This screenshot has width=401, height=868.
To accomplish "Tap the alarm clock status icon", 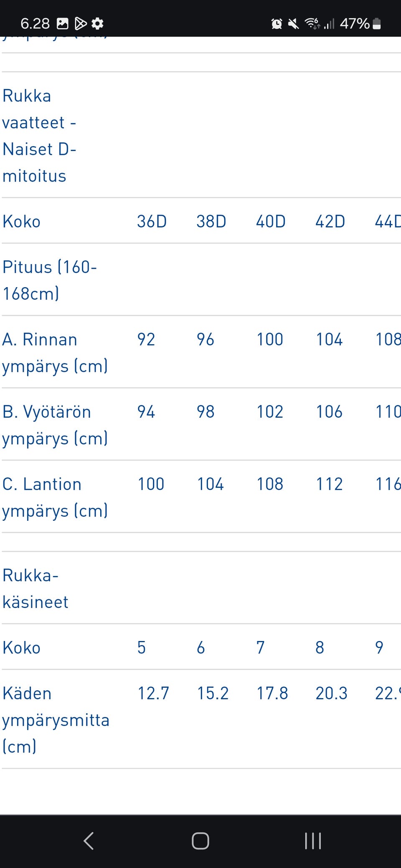I will tap(277, 24).
